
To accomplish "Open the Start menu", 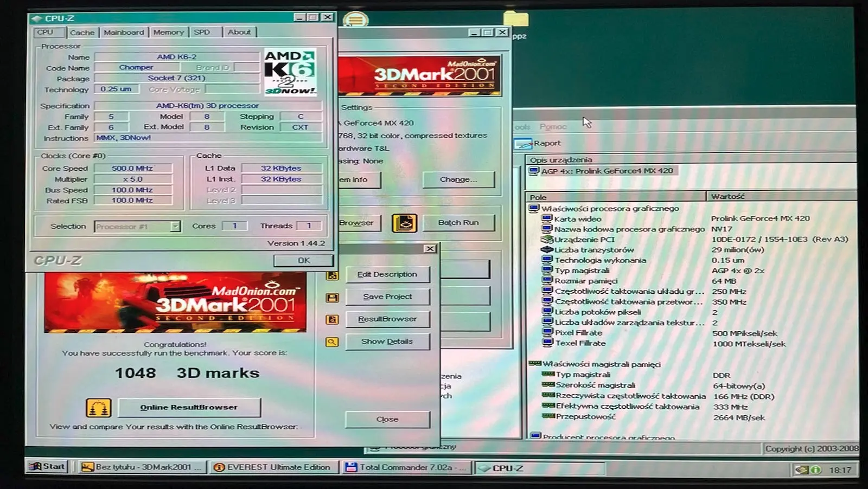I will [x=47, y=467].
